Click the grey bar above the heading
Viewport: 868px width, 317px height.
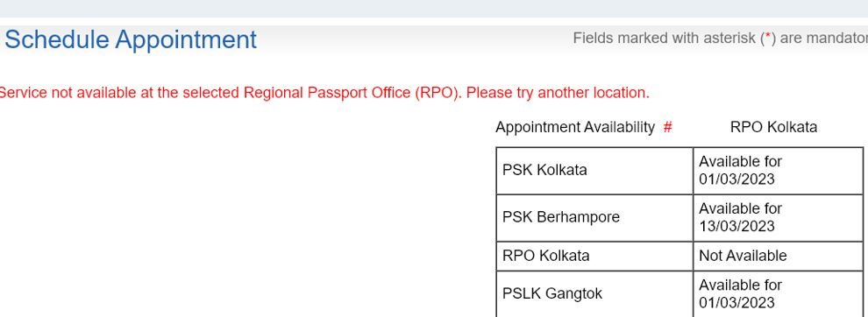click(x=434, y=8)
